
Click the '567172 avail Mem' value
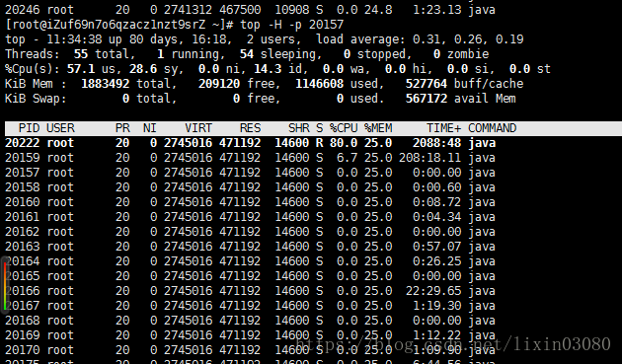coord(461,99)
